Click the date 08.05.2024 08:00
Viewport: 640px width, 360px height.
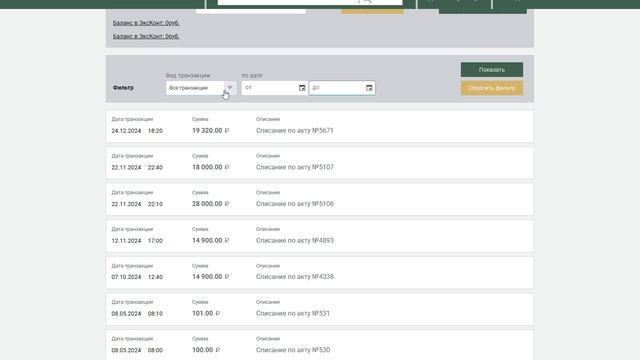pyautogui.click(x=137, y=350)
